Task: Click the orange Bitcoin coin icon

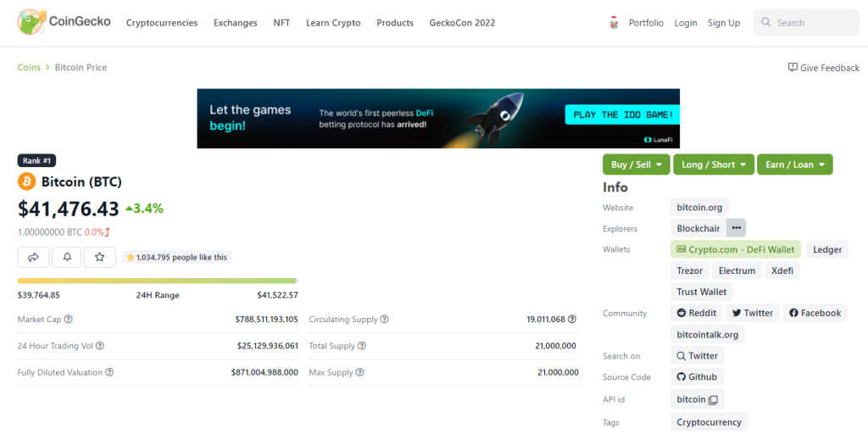Action: click(26, 181)
